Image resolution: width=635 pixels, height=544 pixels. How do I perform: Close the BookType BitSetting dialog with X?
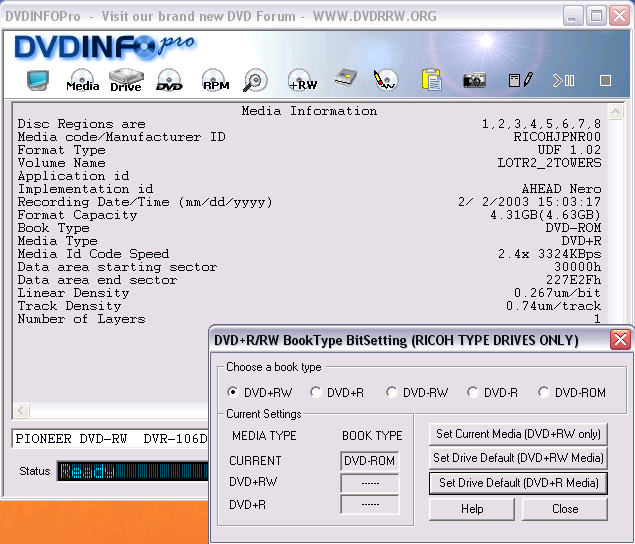[x=620, y=339]
